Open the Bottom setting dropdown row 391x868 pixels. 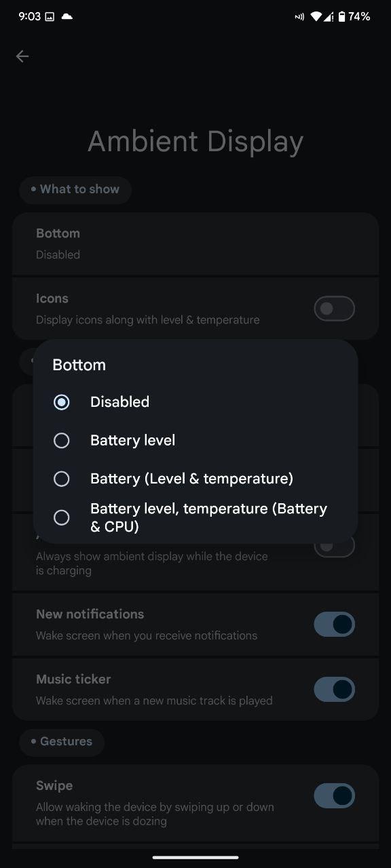[195, 243]
